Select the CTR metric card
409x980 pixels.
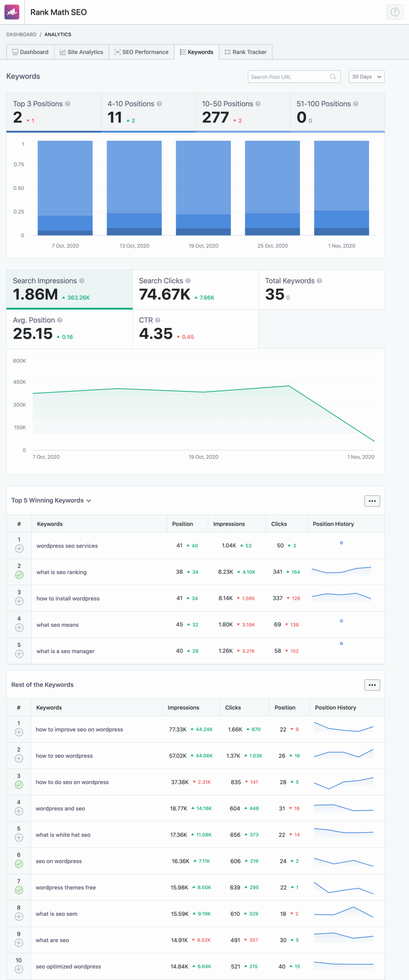coord(195,329)
